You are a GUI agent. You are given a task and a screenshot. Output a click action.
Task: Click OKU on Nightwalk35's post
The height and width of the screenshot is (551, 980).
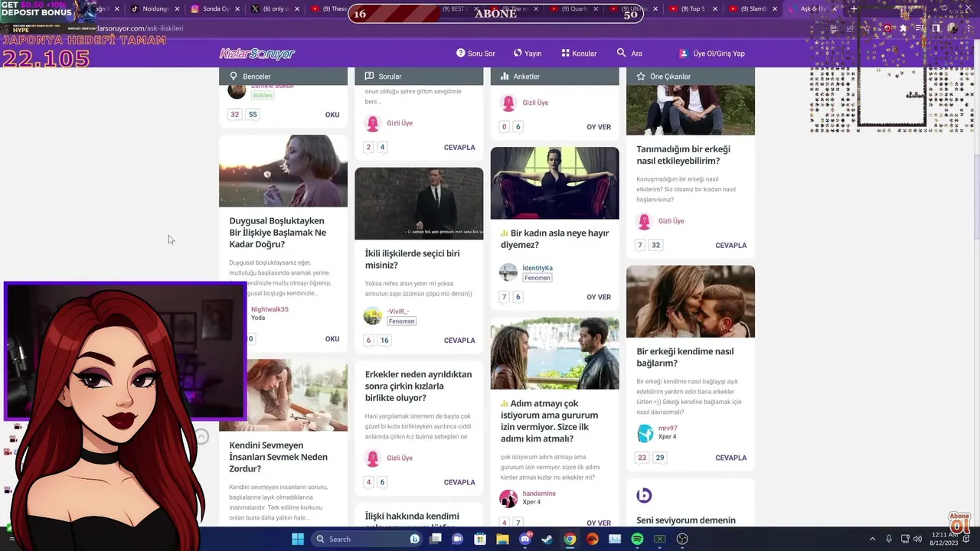point(332,339)
